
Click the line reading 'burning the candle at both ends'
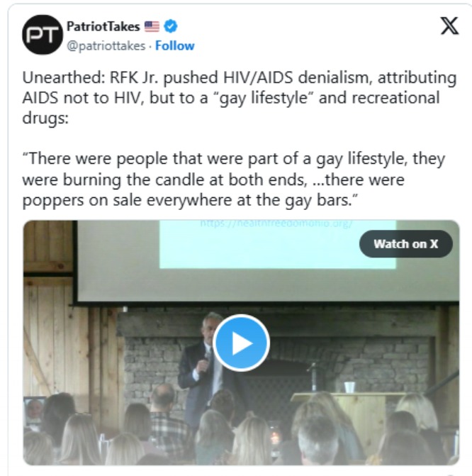[x=184, y=179]
